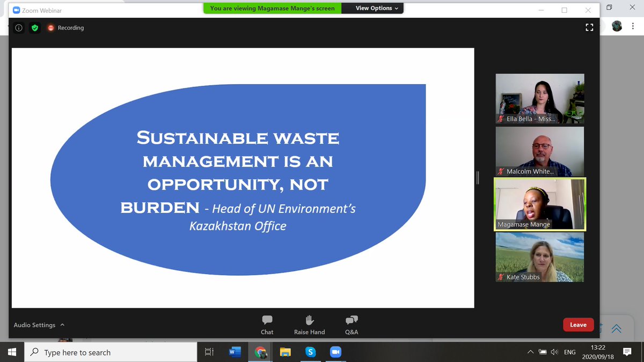The image size is (644, 362).
Task: Show hidden system tray icons
Action: (x=530, y=352)
